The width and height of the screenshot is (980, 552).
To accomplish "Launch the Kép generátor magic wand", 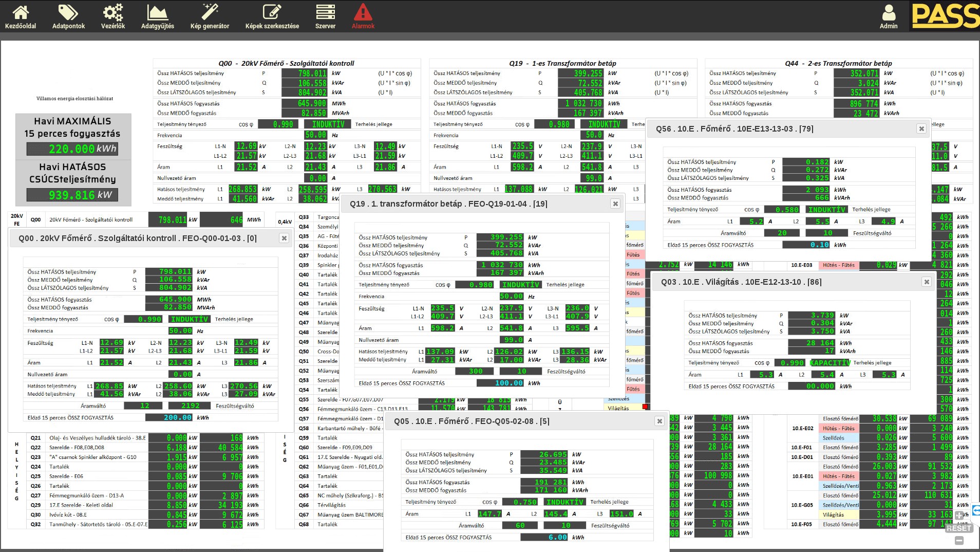I will click(x=210, y=16).
